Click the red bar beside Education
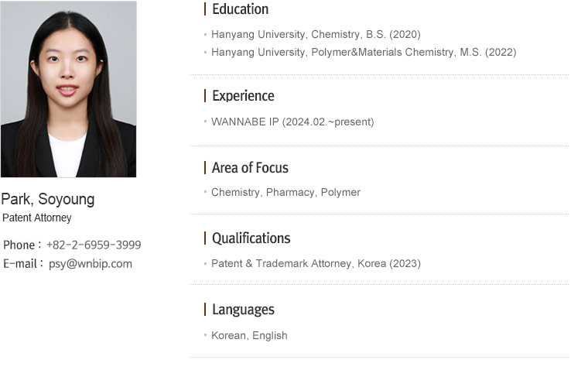 pos(205,9)
